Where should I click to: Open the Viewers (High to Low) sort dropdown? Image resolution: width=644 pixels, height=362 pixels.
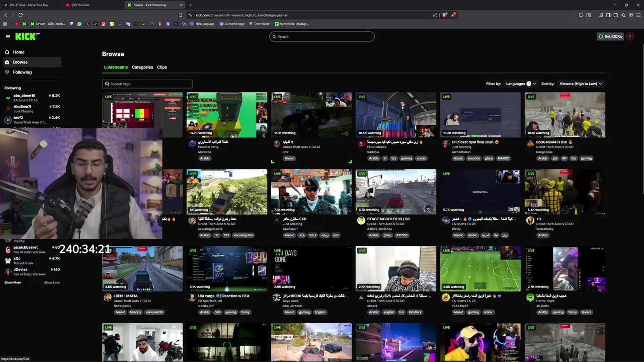pos(581,84)
